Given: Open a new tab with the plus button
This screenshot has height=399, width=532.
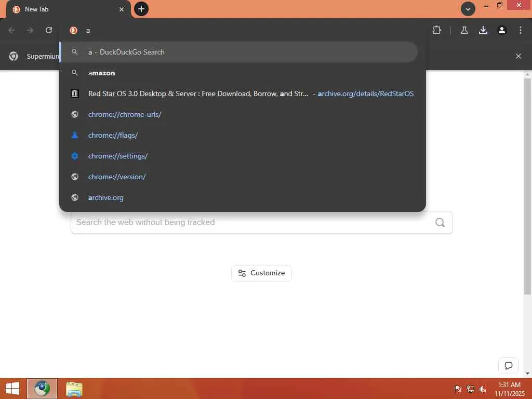Looking at the screenshot, I should [141, 9].
